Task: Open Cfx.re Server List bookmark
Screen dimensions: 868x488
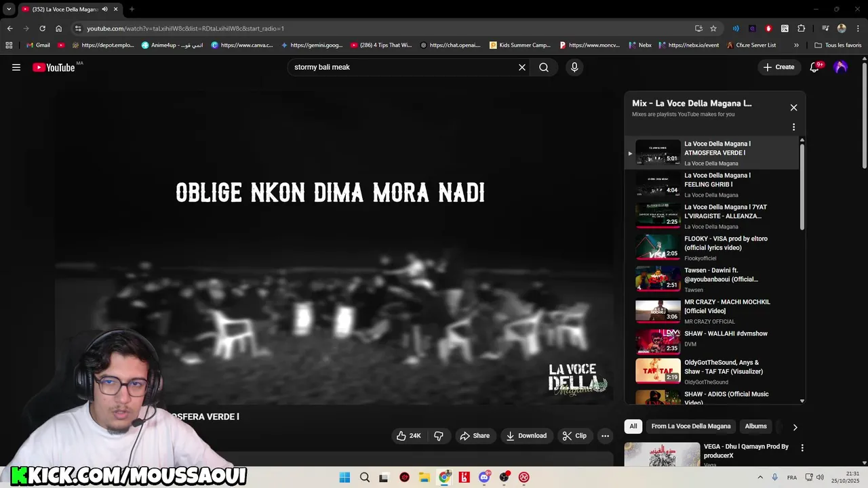Action: (x=751, y=45)
